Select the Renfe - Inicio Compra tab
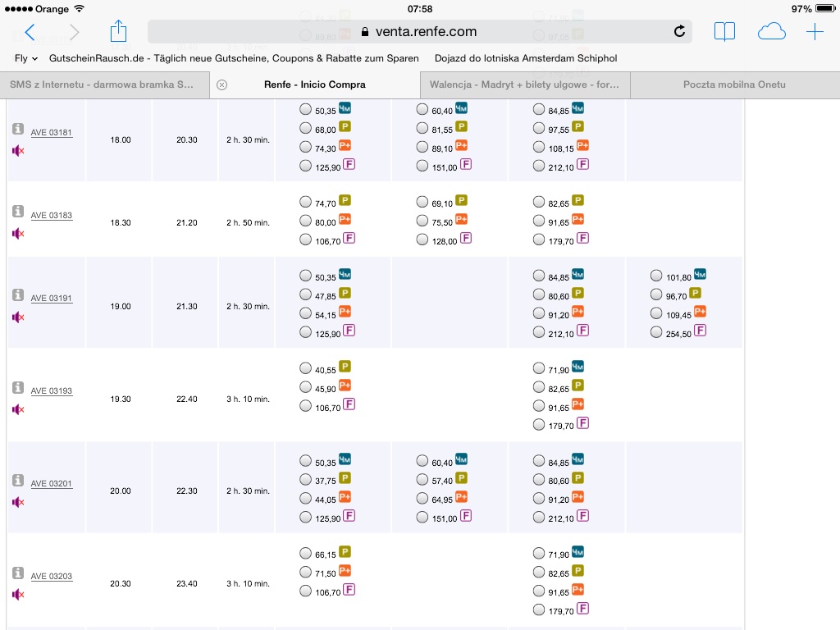This screenshot has width=840, height=630. click(315, 84)
